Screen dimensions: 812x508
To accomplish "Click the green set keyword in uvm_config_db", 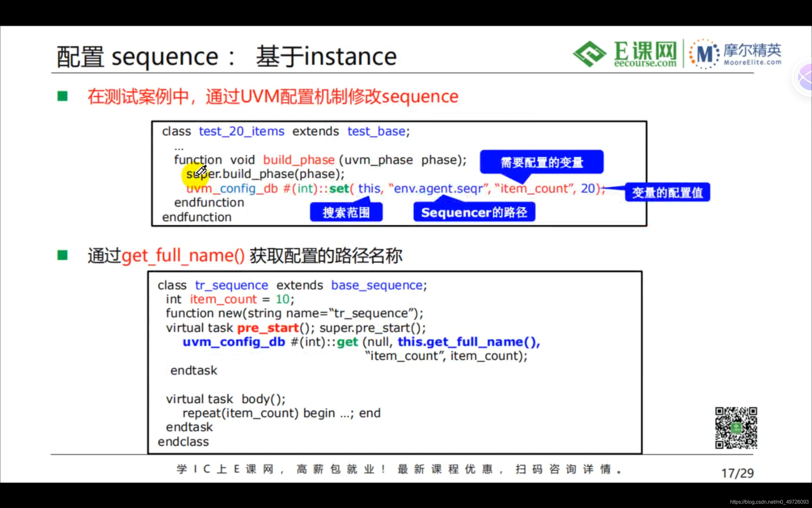I will pyautogui.click(x=339, y=189).
